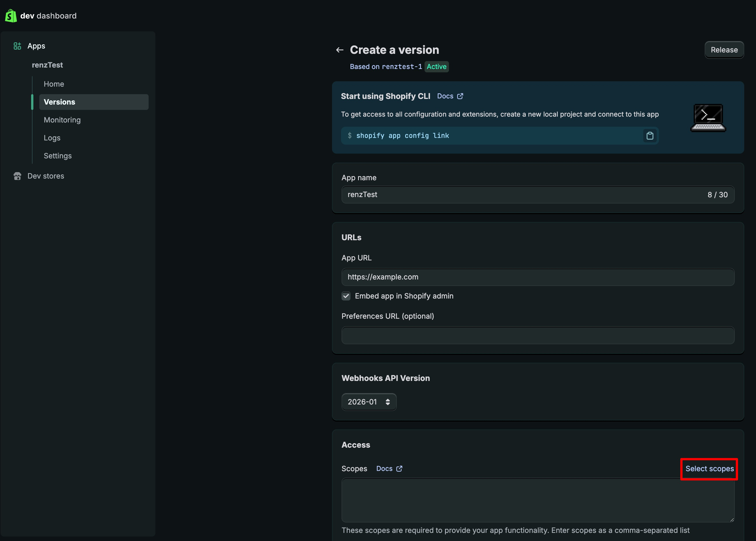Viewport: 756px width, 541px height.
Task: Click inside the Scopes text area
Action: pyautogui.click(x=538, y=500)
